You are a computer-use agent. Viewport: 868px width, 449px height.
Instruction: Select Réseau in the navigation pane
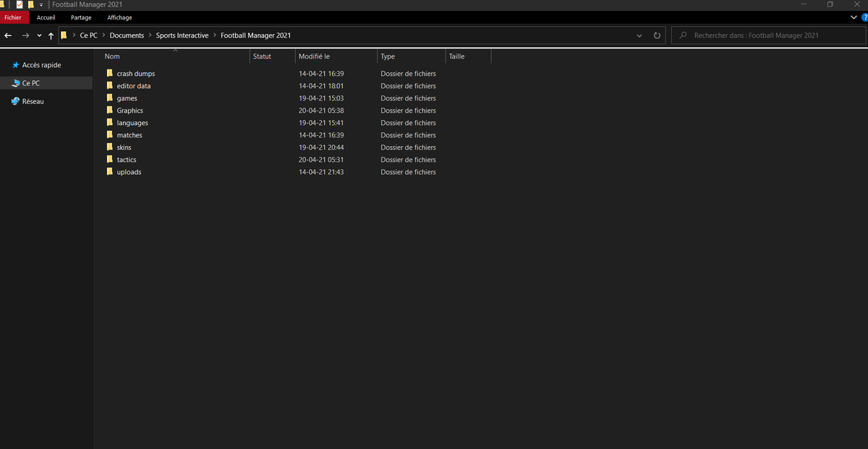33,102
